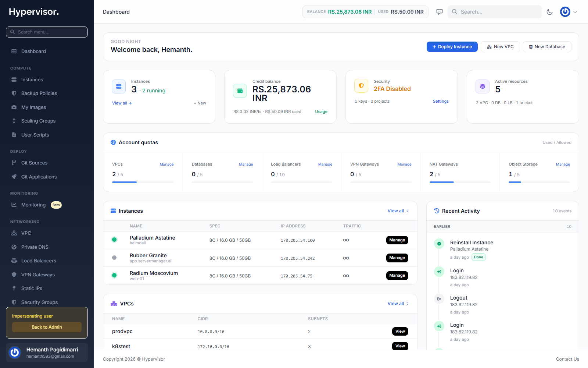Click Manage for Palladium Astatine
The width and height of the screenshot is (588, 368).
tap(397, 240)
